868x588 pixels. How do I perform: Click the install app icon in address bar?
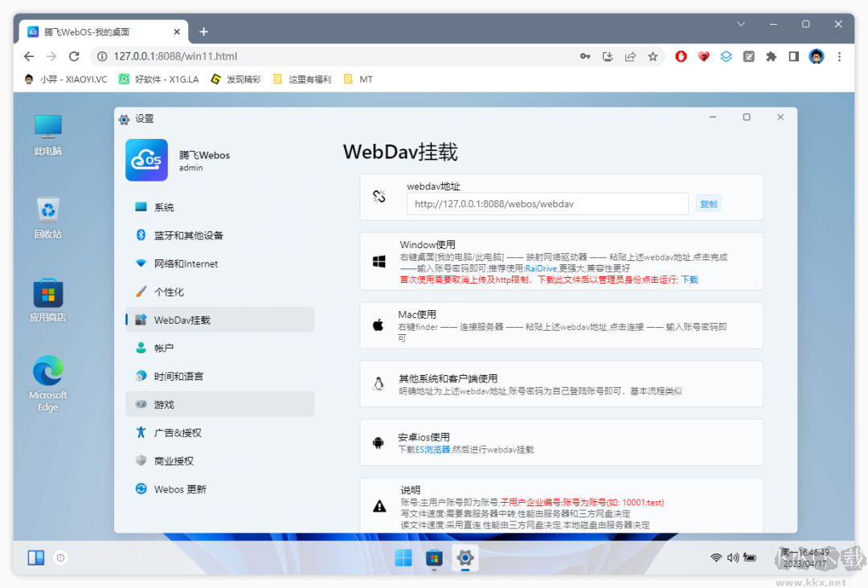[608, 56]
